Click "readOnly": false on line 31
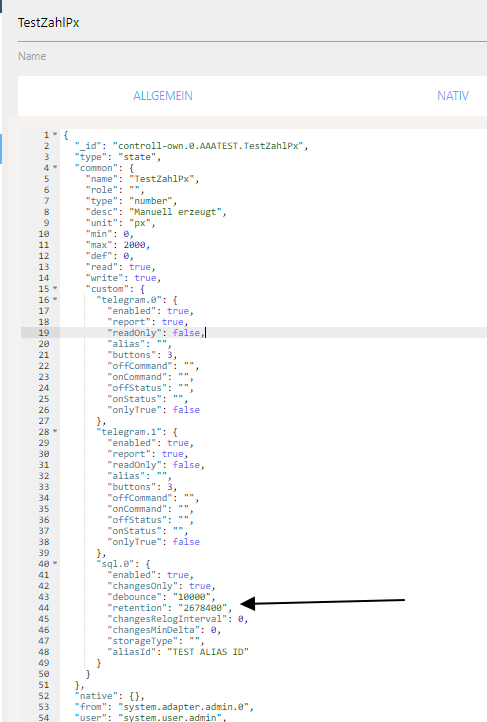Viewport: 487px width, 722px height. 156,465
